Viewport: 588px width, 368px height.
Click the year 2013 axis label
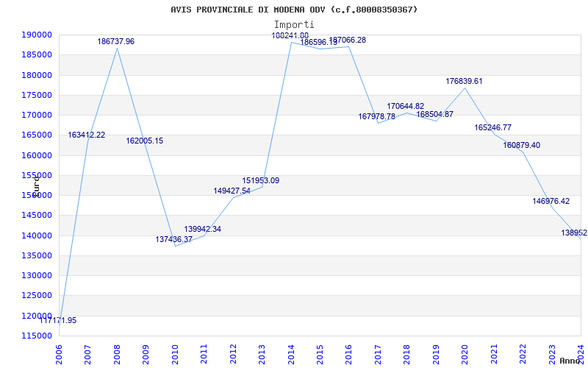(x=262, y=354)
